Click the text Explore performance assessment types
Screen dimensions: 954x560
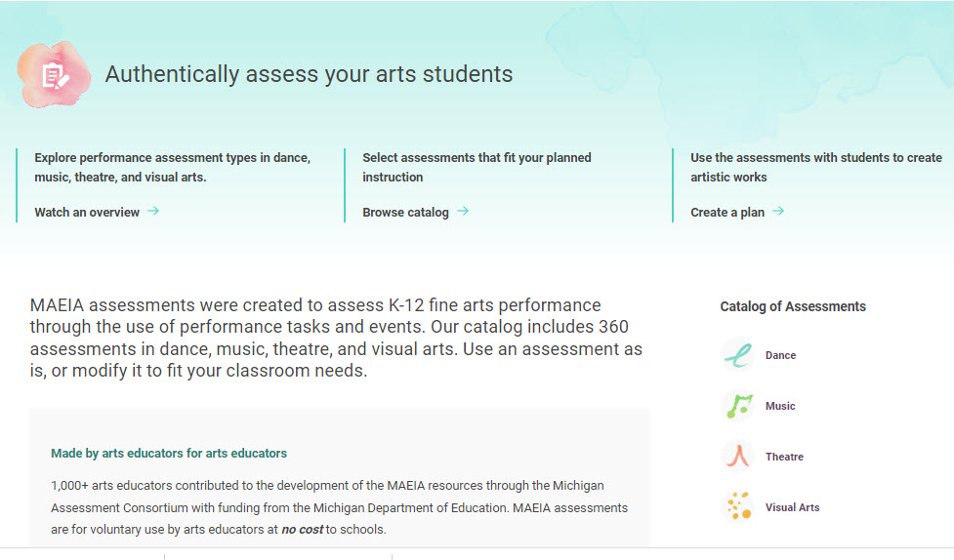pyautogui.click(x=173, y=167)
